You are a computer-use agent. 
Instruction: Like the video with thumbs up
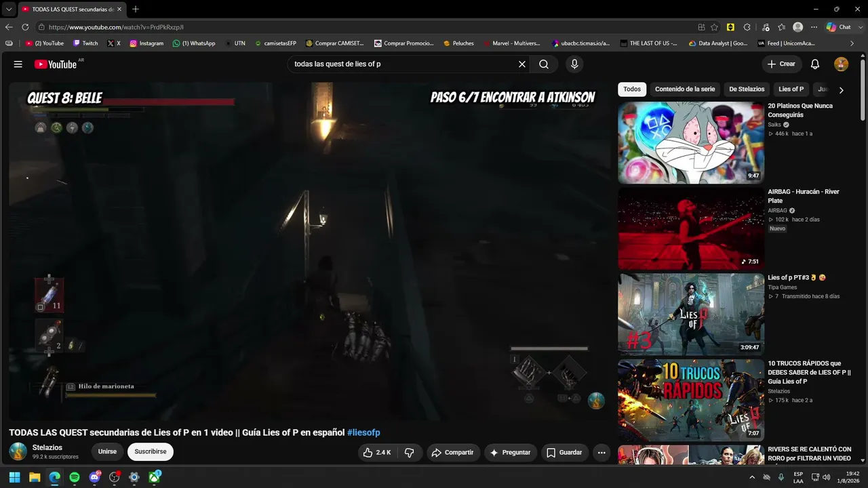[x=376, y=453]
